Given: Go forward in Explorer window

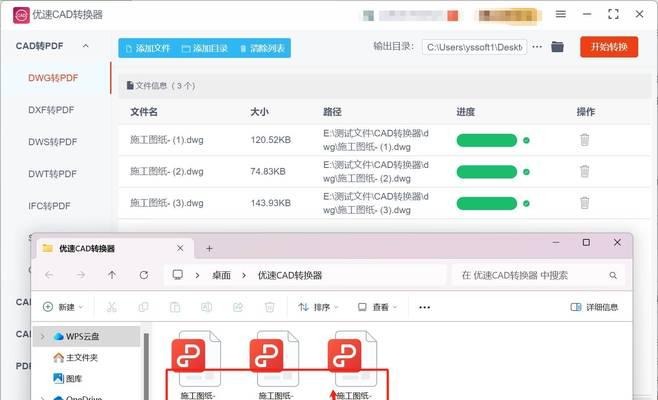Looking at the screenshot, I should pyautogui.click(x=81, y=275).
